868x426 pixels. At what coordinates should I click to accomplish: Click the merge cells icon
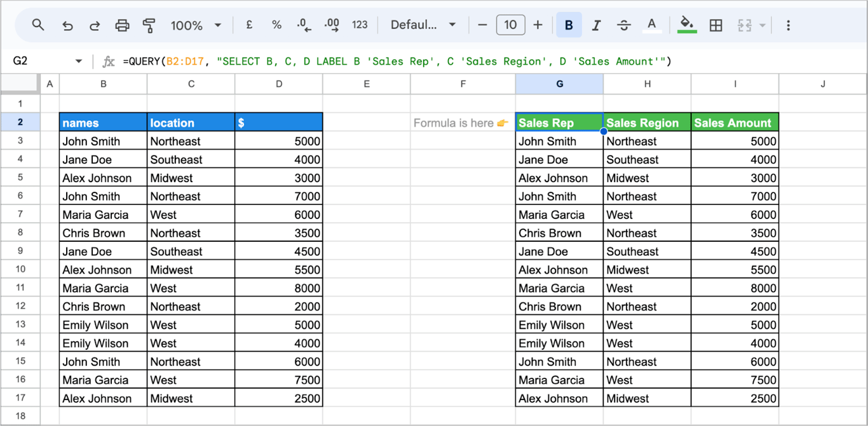click(x=745, y=25)
